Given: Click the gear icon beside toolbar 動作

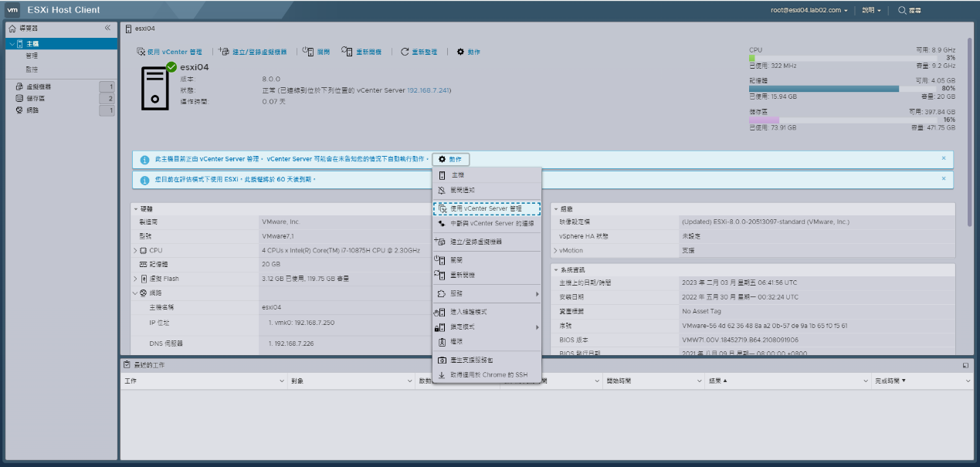Looking at the screenshot, I should tap(460, 52).
